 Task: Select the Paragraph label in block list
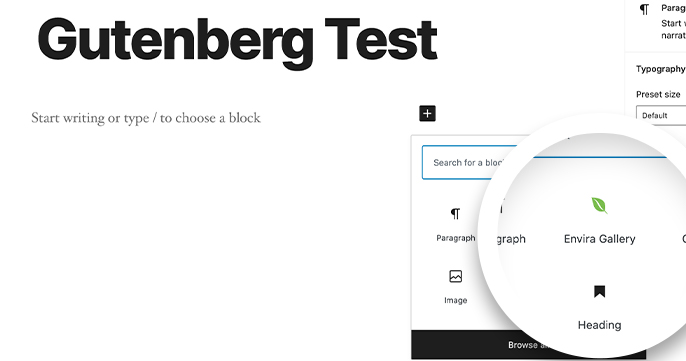pos(455,238)
